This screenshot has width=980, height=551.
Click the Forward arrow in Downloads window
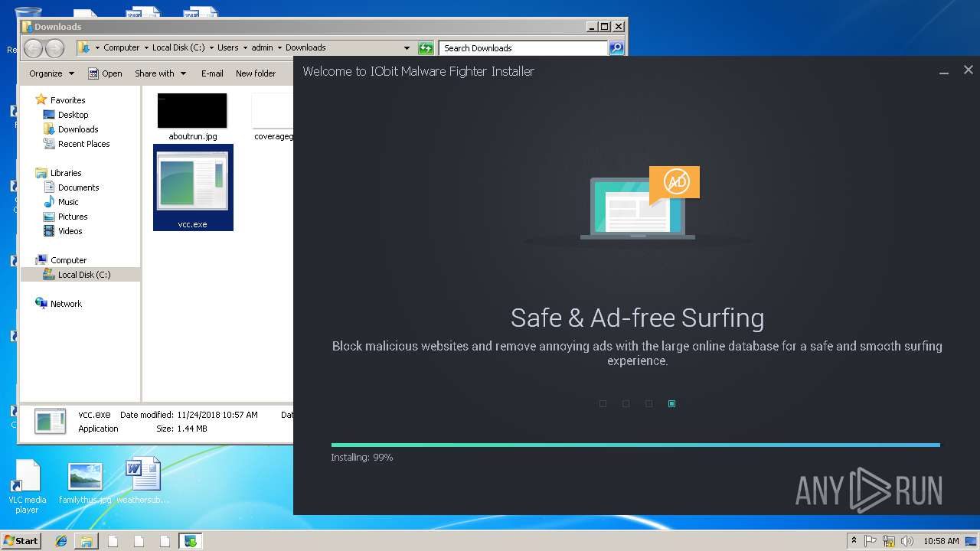[x=54, y=48]
